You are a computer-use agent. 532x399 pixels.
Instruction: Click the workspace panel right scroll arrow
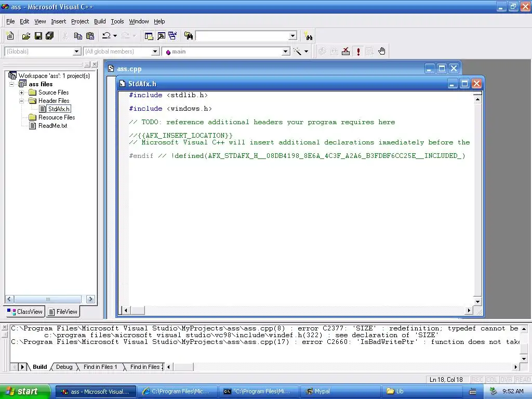[90, 299]
